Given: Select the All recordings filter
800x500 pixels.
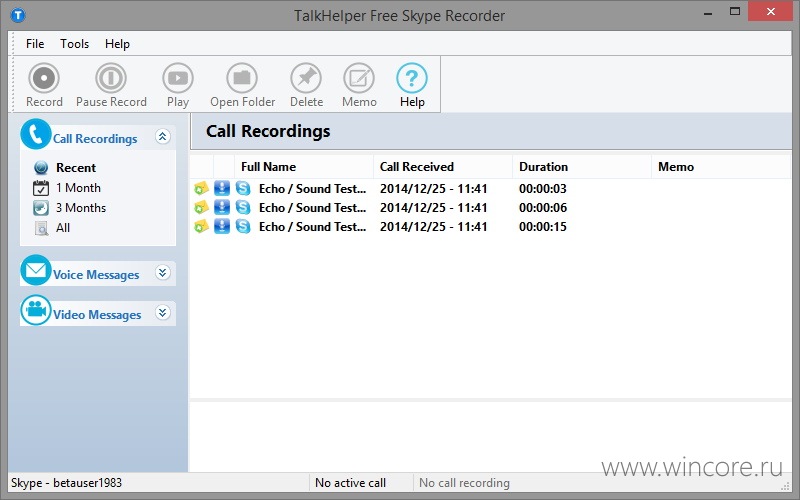Looking at the screenshot, I should [x=63, y=228].
